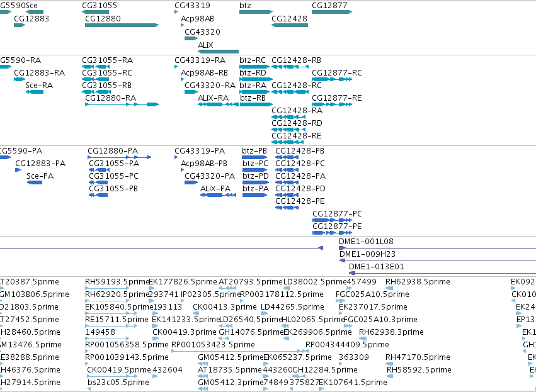Click EST label GM05412.3prime
The width and height of the screenshot is (536, 392).
point(231,382)
